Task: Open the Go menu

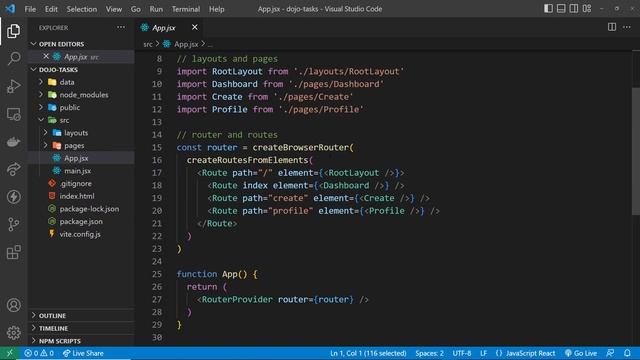Action: click(136, 9)
